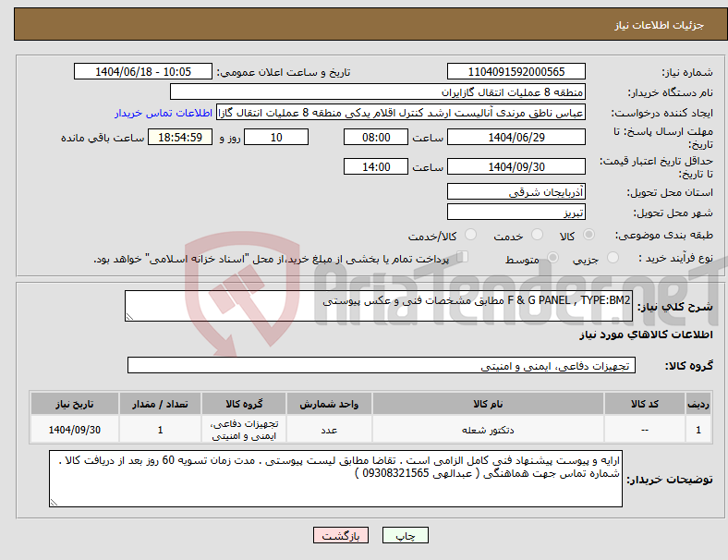Click the remaining days field showing 10
Viewport: 728px width, 560px height.
[276, 137]
